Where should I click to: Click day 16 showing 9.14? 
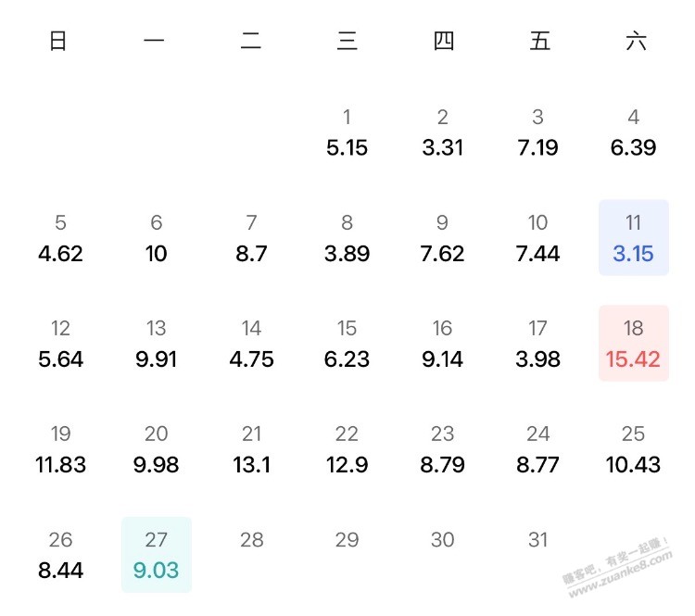click(x=442, y=343)
